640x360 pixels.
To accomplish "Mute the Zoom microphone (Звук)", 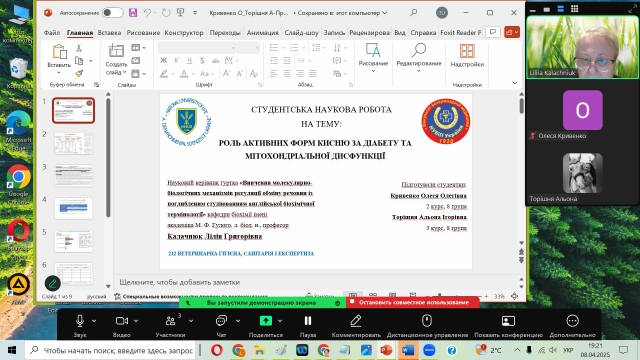I will (80, 321).
